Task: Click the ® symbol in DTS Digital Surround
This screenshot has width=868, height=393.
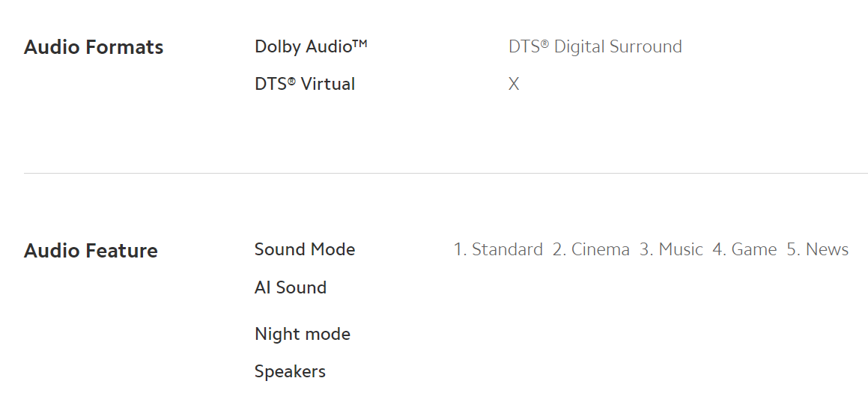Action: pyautogui.click(x=544, y=43)
